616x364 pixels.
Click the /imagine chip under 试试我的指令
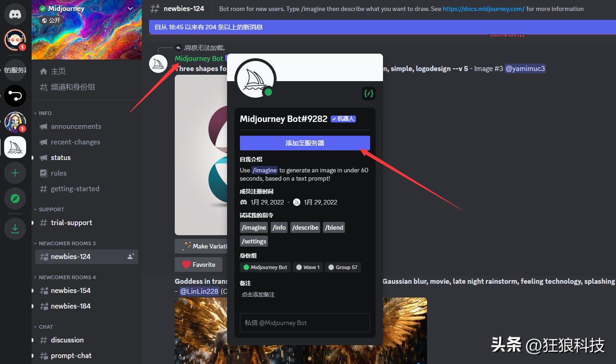(254, 227)
